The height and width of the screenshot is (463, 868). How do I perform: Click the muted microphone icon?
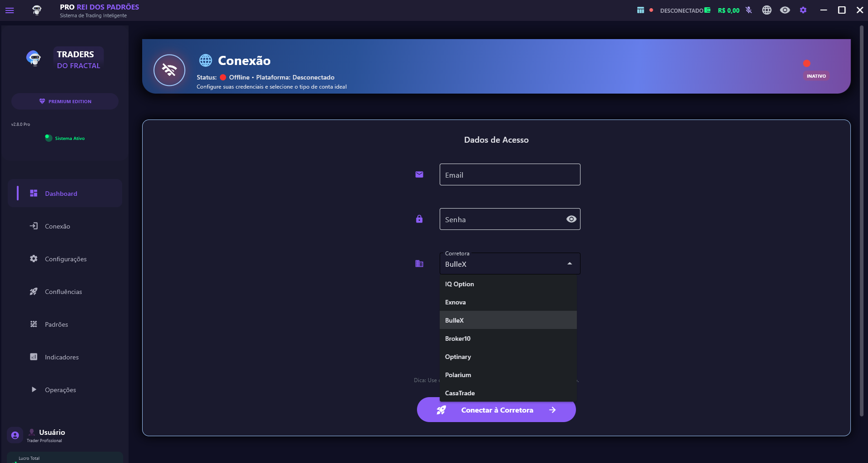tap(749, 10)
